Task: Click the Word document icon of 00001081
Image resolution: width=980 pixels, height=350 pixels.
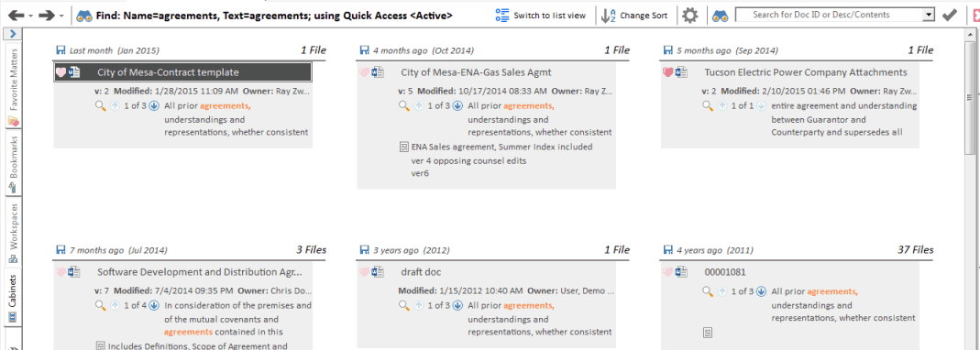Action: click(681, 272)
